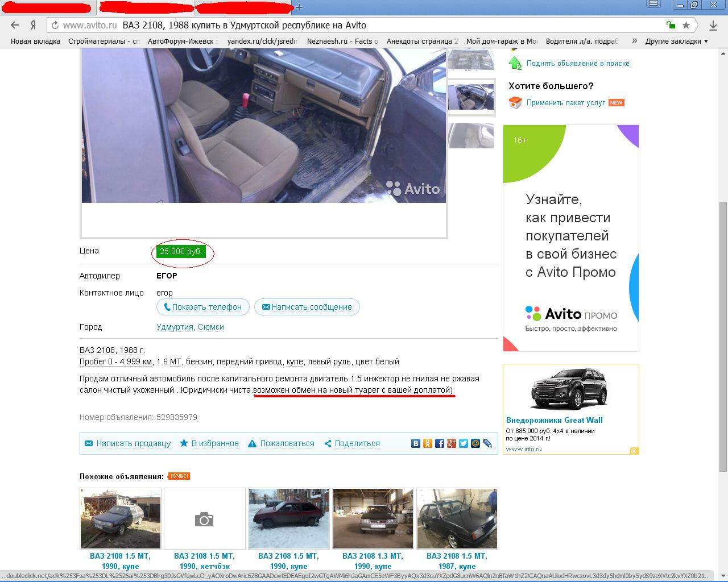Go back with the browser back arrow

click(x=15, y=25)
